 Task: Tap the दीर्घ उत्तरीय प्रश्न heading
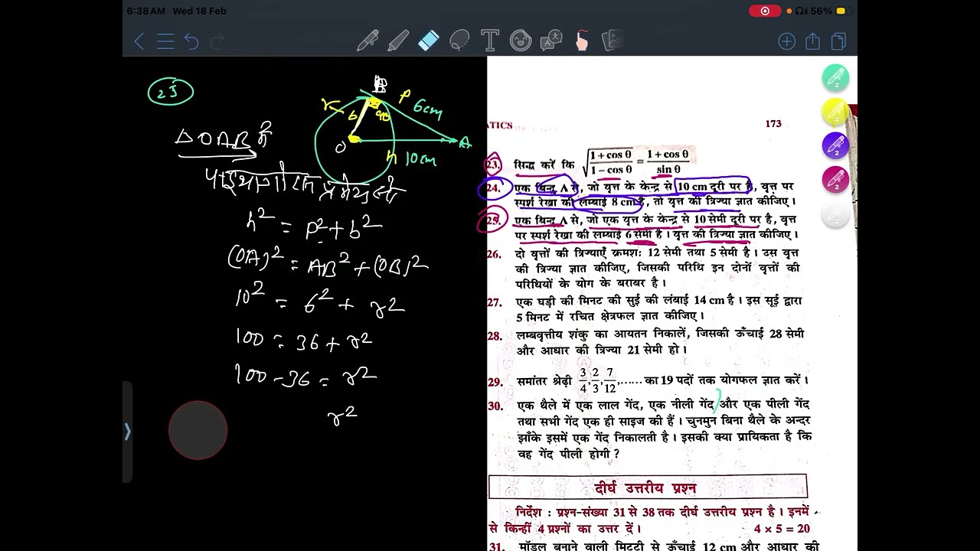645,487
